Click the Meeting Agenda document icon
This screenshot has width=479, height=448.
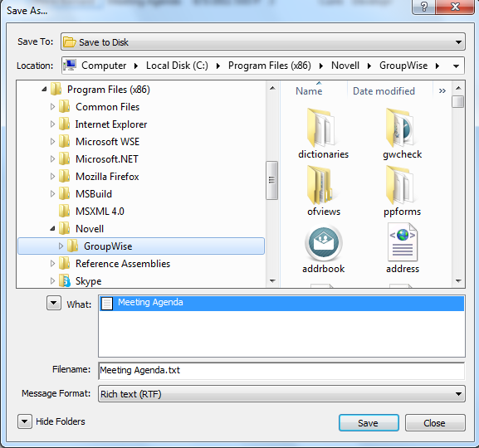pos(107,304)
